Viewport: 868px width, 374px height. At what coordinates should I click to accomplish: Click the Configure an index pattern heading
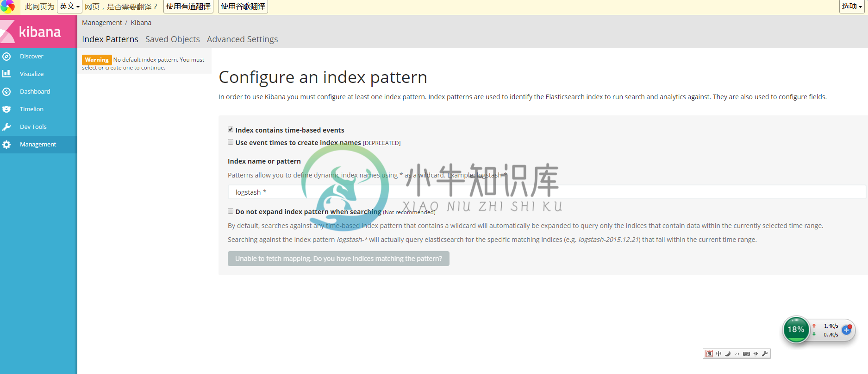(x=323, y=77)
